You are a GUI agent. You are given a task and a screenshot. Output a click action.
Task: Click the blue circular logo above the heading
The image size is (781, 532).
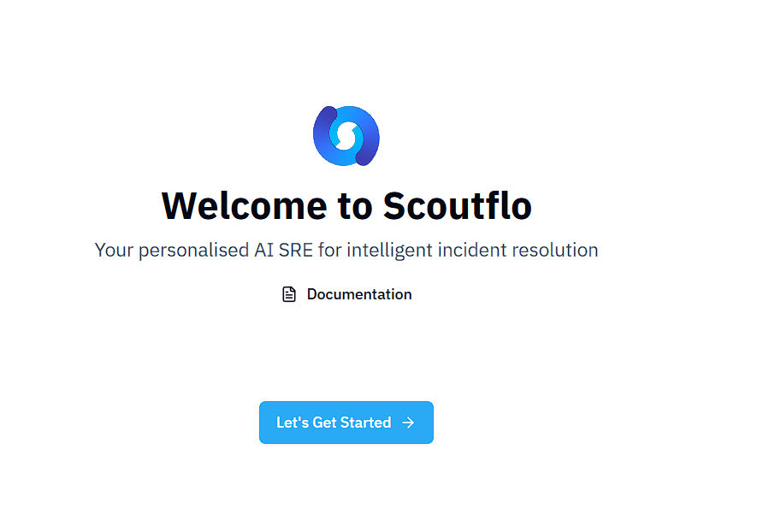click(346, 135)
